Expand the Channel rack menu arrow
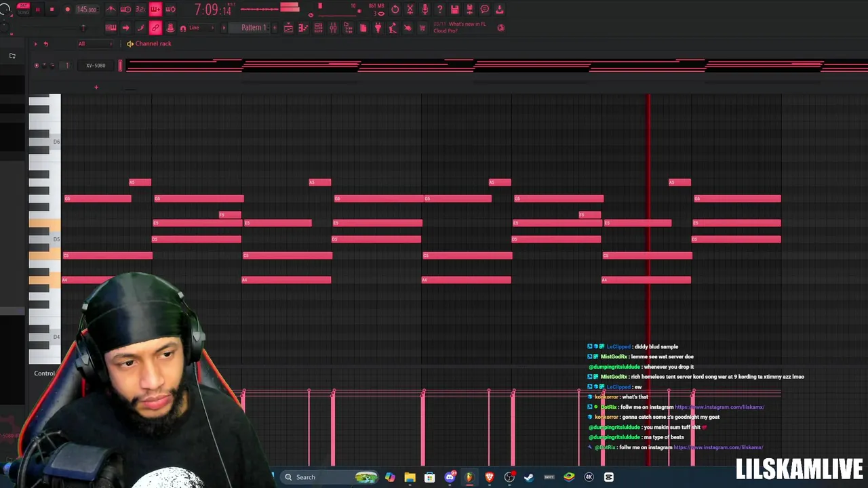Image resolution: width=868 pixels, height=488 pixels. (35, 43)
